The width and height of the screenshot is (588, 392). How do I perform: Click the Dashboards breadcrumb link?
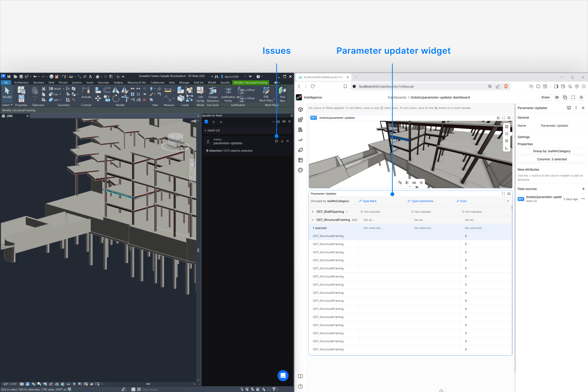pos(397,97)
